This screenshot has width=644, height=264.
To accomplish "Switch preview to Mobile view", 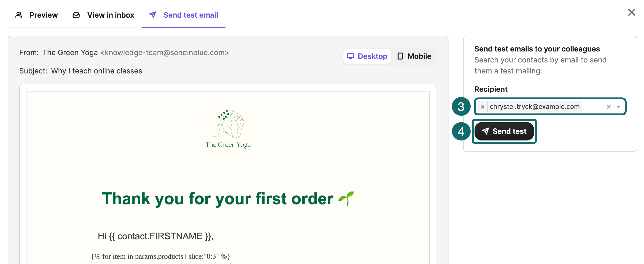I will [414, 56].
